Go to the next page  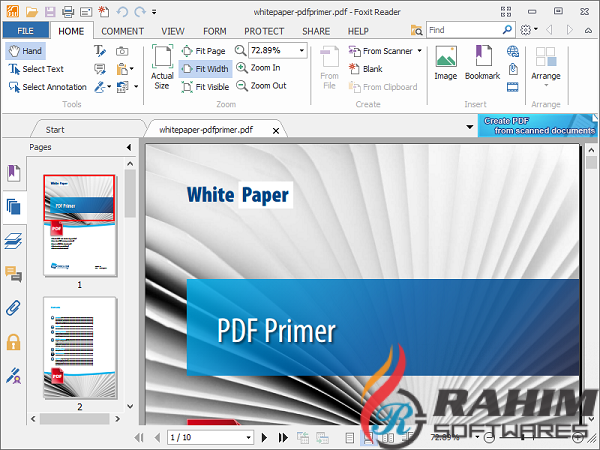264,437
